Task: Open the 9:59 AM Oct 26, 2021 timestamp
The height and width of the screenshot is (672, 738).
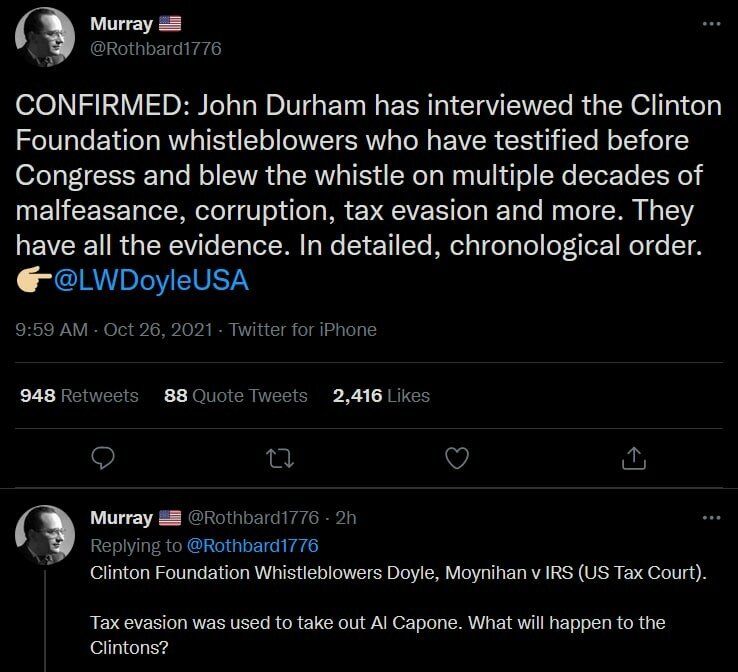Action: point(114,330)
